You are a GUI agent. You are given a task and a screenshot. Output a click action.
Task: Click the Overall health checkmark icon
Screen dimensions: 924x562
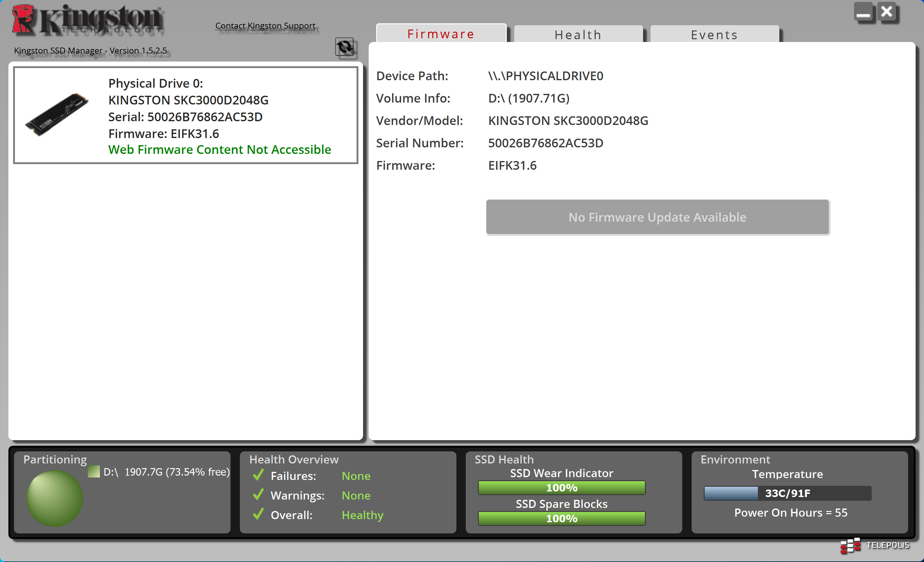click(258, 514)
